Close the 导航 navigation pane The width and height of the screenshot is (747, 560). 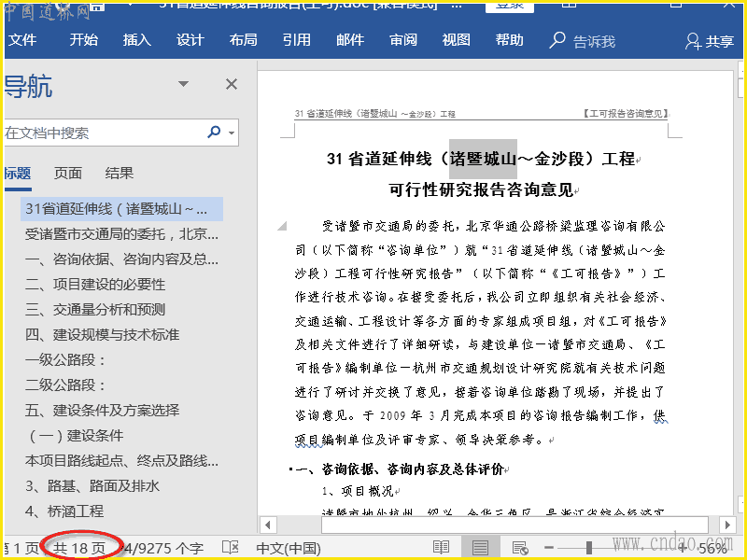(232, 84)
